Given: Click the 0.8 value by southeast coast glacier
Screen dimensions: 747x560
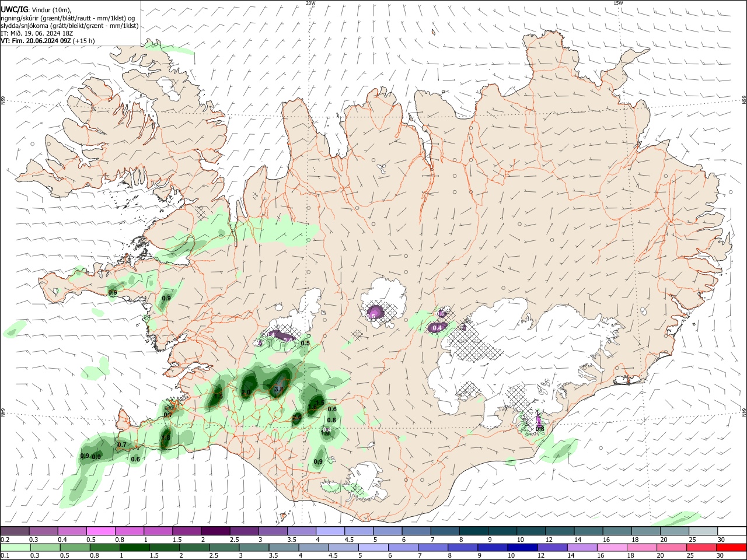Looking at the screenshot, I should tap(540, 429).
